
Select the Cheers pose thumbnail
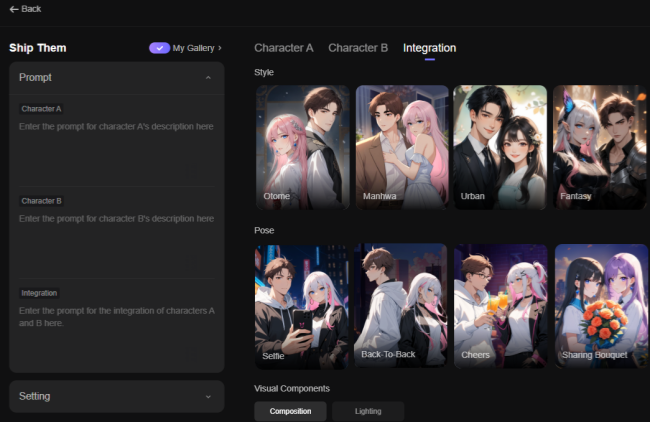pyautogui.click(x=500, y=306)
